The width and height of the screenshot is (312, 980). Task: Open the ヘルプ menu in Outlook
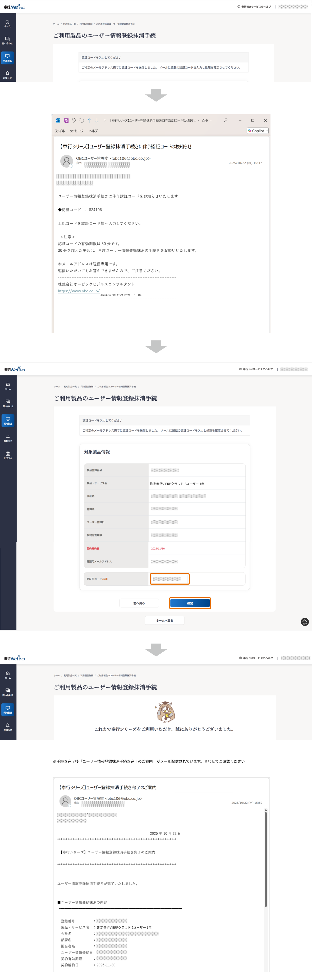[93, 131]
